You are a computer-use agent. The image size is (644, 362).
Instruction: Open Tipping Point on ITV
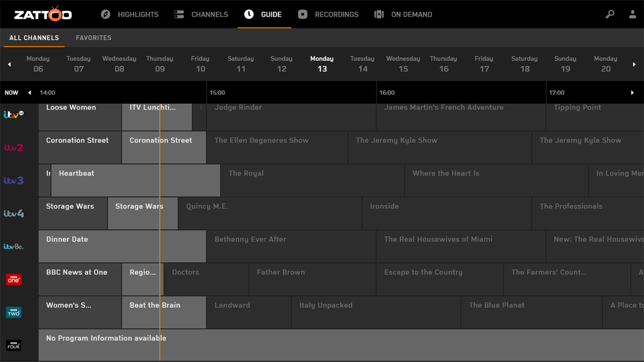click(x=595, y=117)
